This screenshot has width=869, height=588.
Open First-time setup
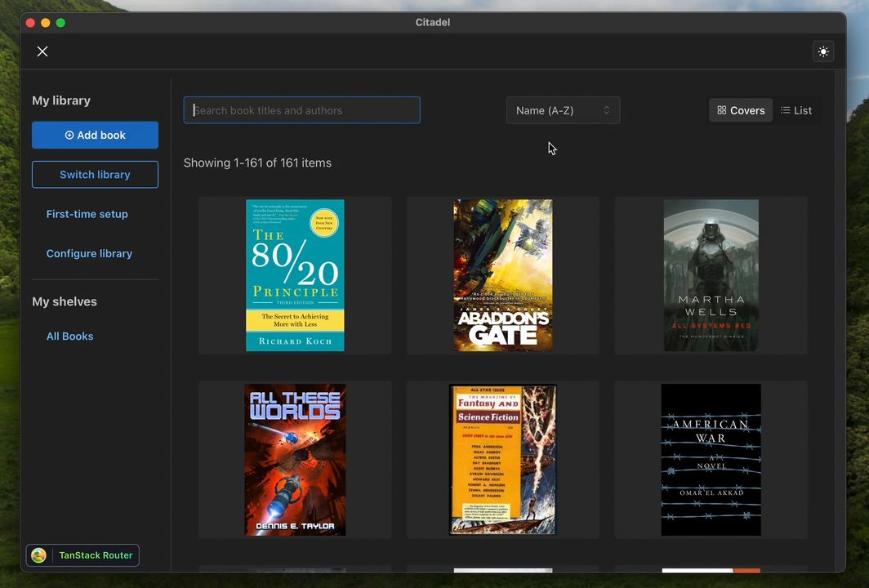point(87,213)
